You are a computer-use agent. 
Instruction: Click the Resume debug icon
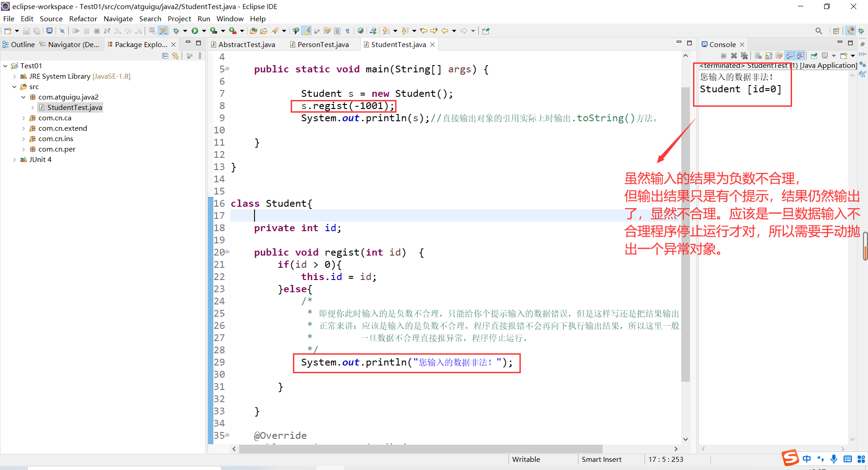tap(76, 31)
